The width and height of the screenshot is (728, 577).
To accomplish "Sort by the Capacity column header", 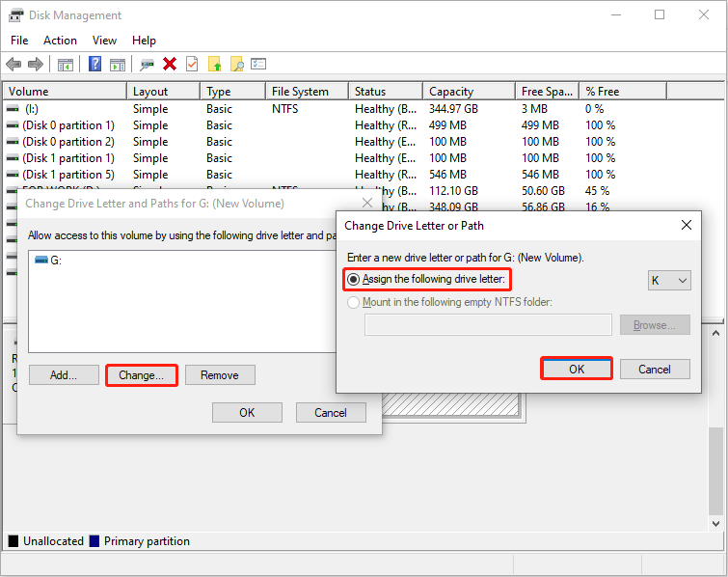I will click(x=470, y=92).
